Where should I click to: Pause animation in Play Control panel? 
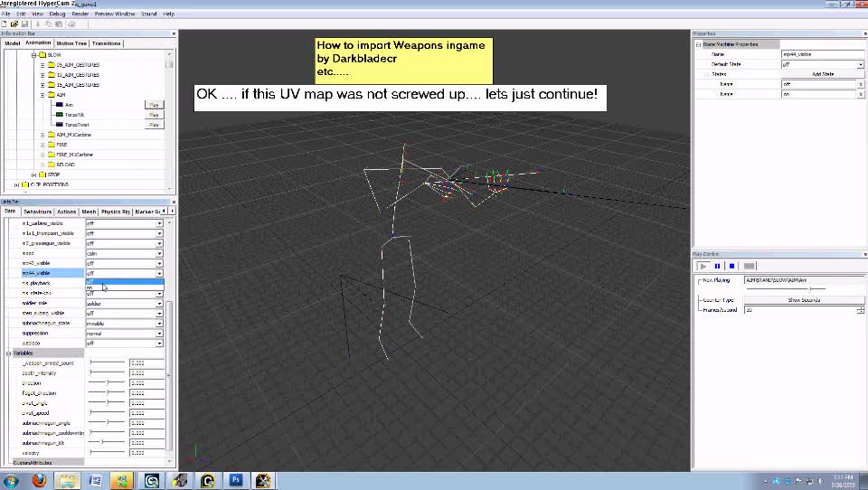click(x=717, y=267)
